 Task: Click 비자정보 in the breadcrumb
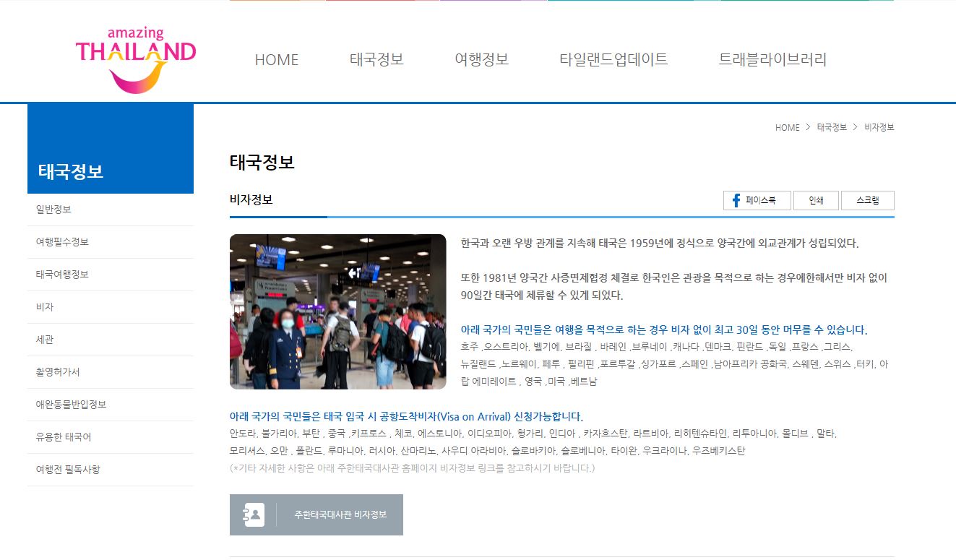click(879, 127)
